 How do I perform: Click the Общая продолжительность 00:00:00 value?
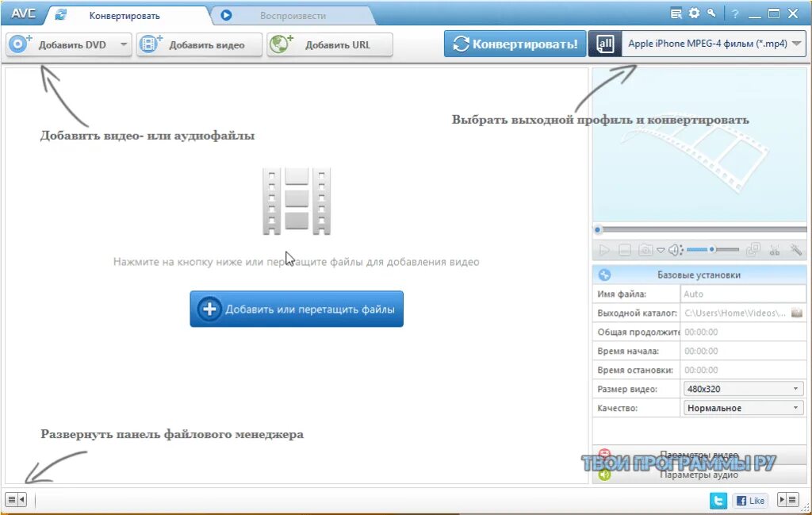pos(701,332)
